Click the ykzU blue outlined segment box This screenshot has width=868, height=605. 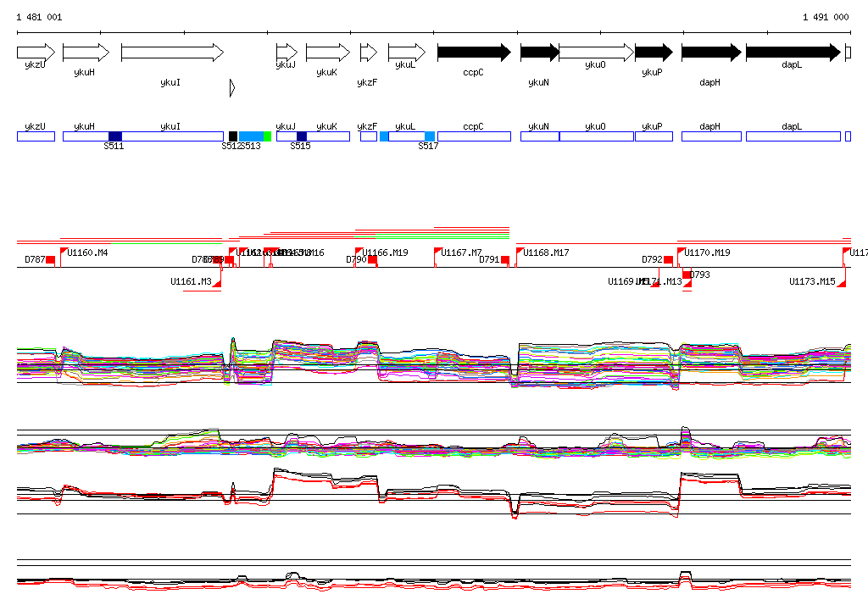(x=36, y=136)
